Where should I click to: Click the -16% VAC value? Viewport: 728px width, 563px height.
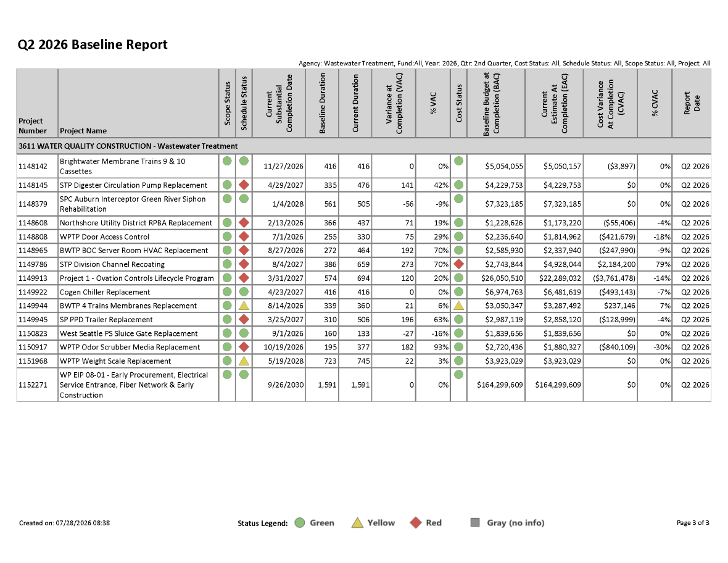pos(440,333)
